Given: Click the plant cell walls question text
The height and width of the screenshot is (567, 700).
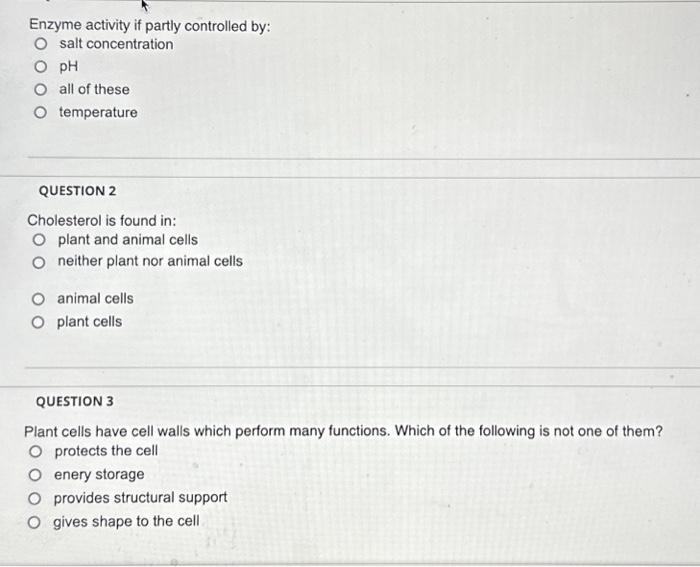Looking at the screenshot, I should tap(343, 431).
